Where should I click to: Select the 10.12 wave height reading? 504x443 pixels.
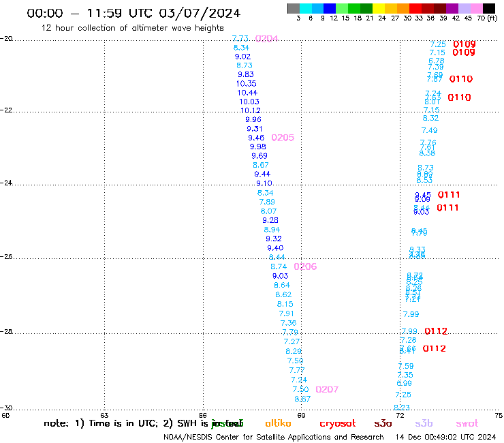[251, 110]
